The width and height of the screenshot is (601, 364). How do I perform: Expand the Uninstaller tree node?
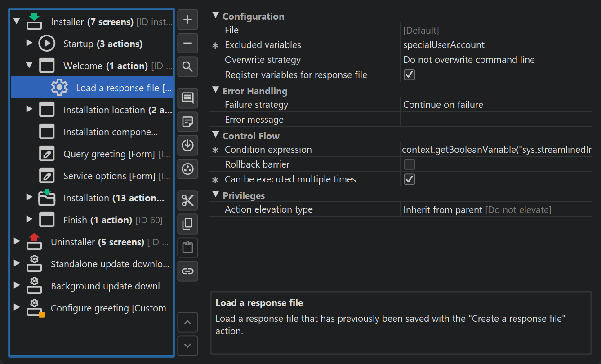coord(17,241)
